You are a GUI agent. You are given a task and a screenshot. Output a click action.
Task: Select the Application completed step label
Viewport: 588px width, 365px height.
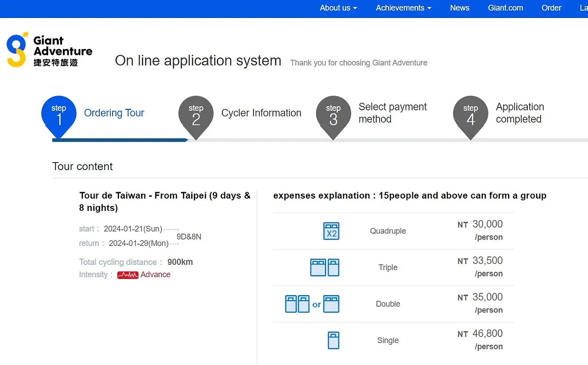[x=520, y=113]
